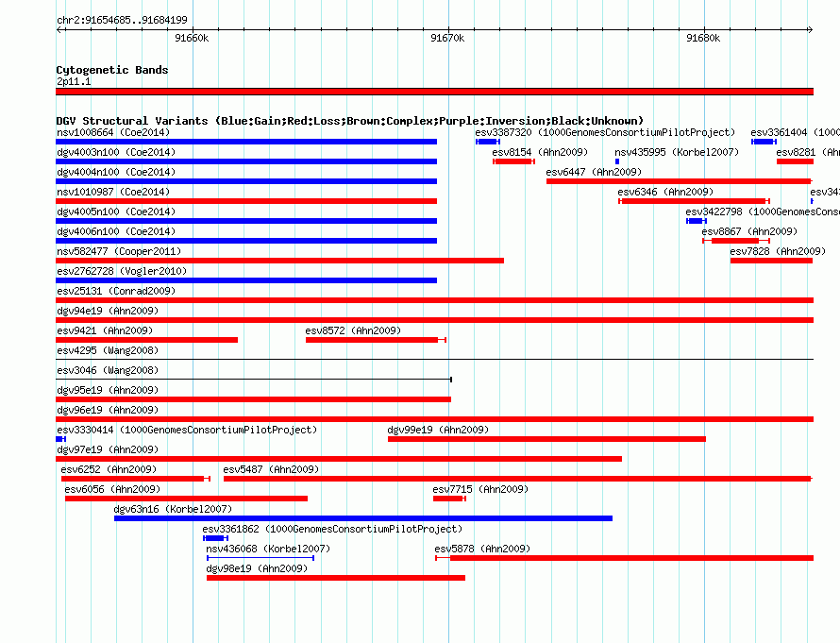Open the esv7715 (Ahn2009) label
This screenshot has height=643, width=840.
pyautogui.click(x=480, y=489)
